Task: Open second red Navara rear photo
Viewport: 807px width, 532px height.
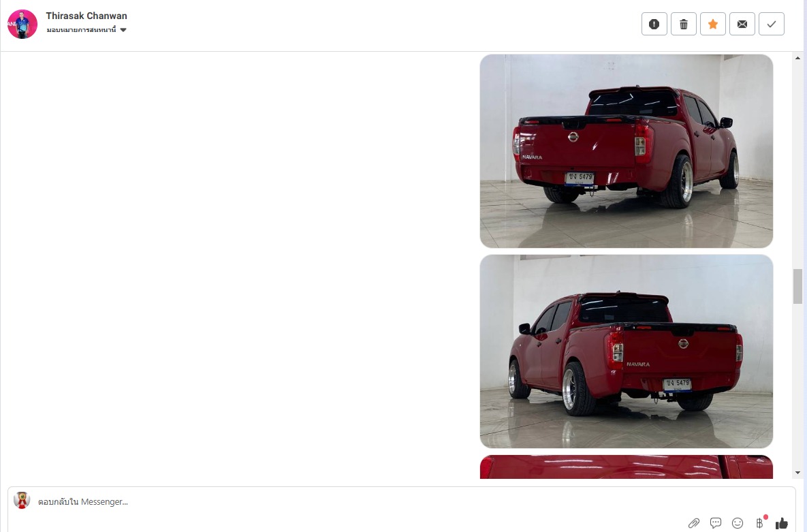Action: click(627, 351)
